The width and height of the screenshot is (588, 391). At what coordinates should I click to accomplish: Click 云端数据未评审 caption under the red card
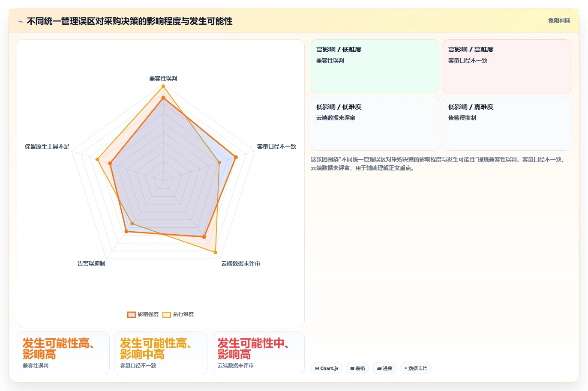coord(236,366)
